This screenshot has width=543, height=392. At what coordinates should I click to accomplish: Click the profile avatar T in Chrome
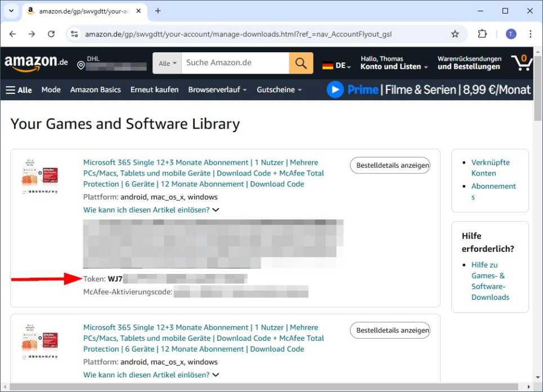tap(510, 34)
